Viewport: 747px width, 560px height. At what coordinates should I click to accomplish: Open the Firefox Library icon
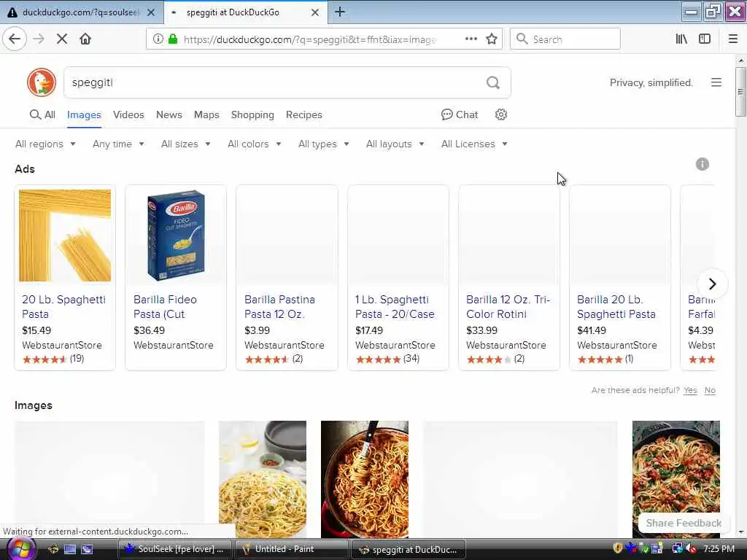[681, 39]
